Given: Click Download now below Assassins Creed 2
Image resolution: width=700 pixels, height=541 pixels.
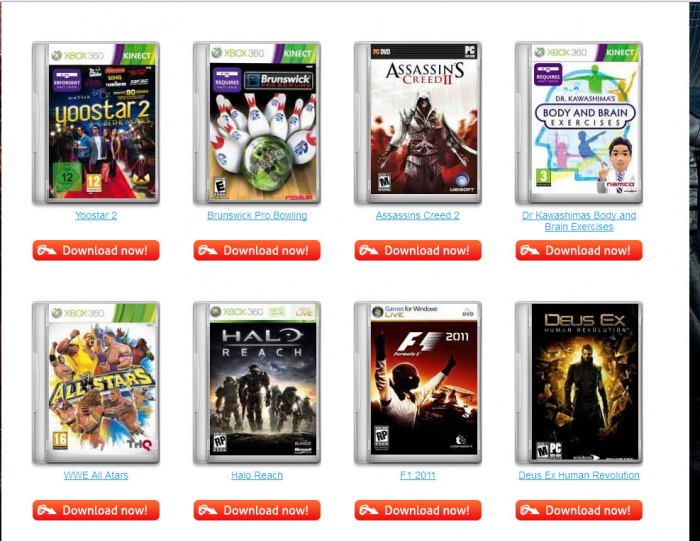Looking at the screenshot, I should 418,250.
